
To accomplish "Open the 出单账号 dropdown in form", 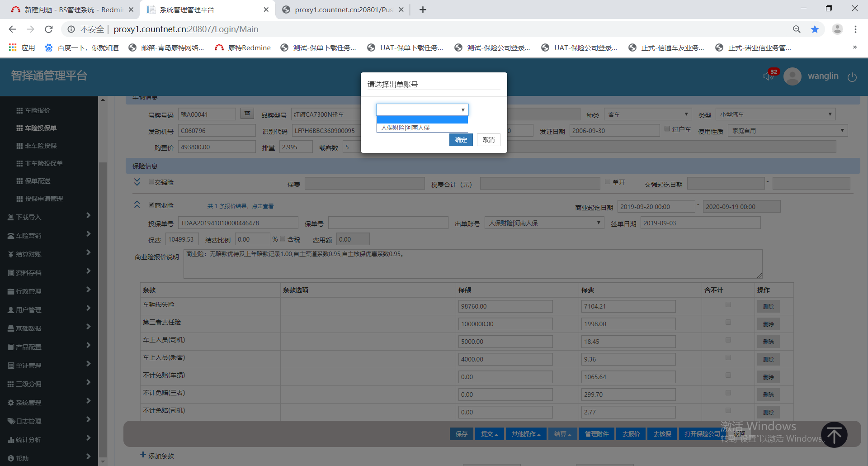I will 544,223.
